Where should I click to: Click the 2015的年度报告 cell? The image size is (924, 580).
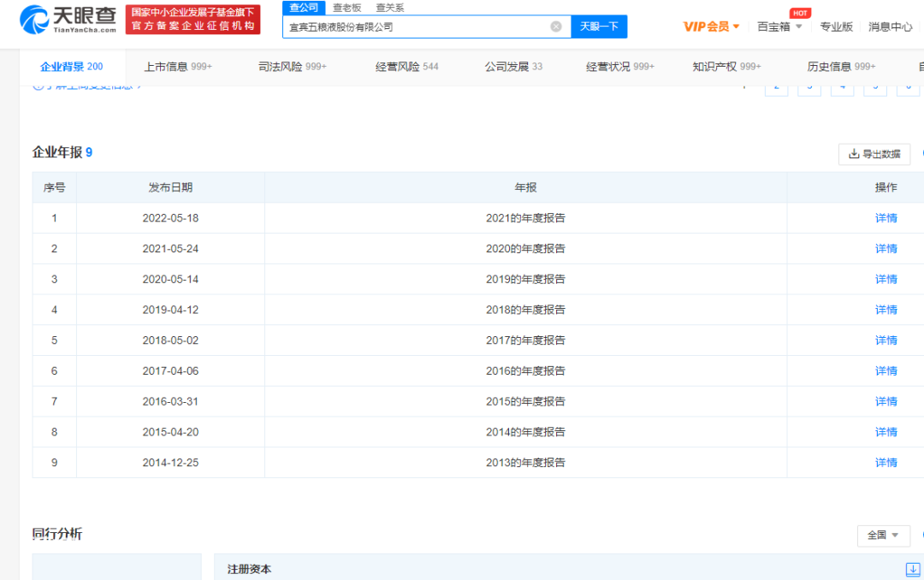pyautogui.click(x=525, y=402)
